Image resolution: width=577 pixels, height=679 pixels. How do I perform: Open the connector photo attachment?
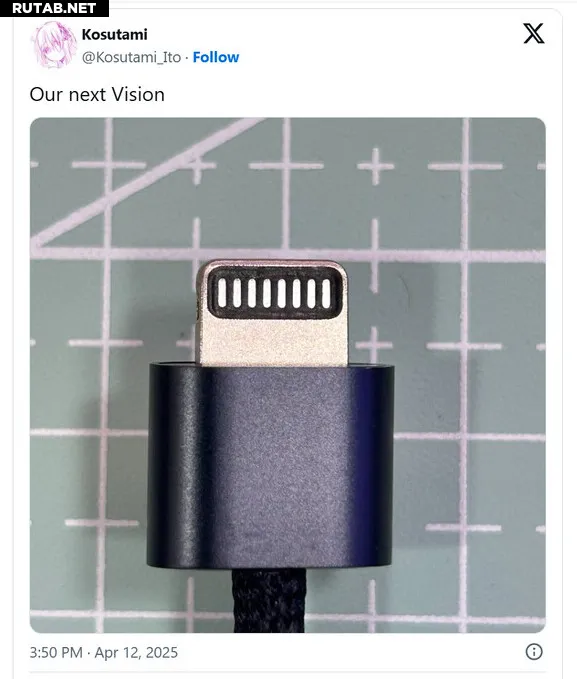coord(288,375)
